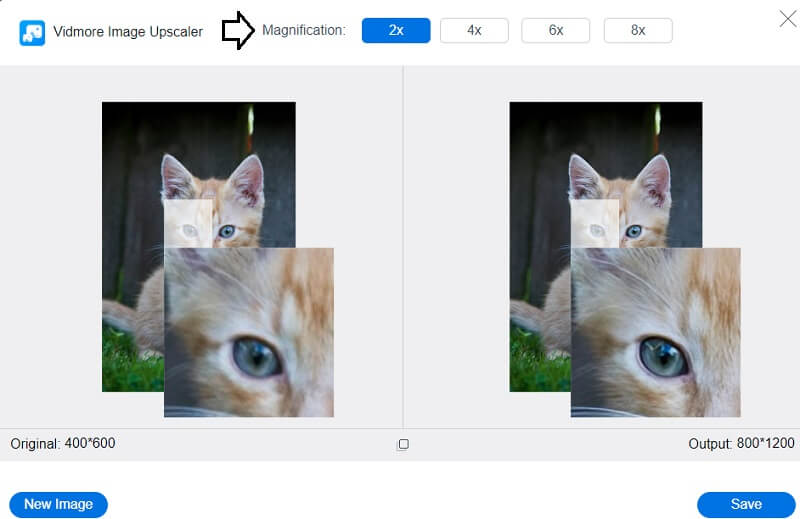Click the highlight box on the right kitten
The width and height of the screenshot is (800, 519).
[595, 223]
